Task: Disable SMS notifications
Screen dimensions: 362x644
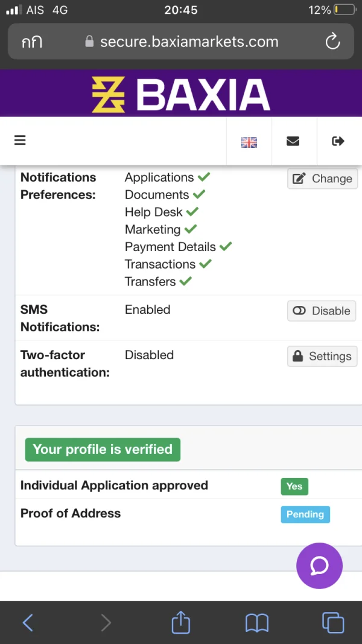Action: click(x=322, y=311)
